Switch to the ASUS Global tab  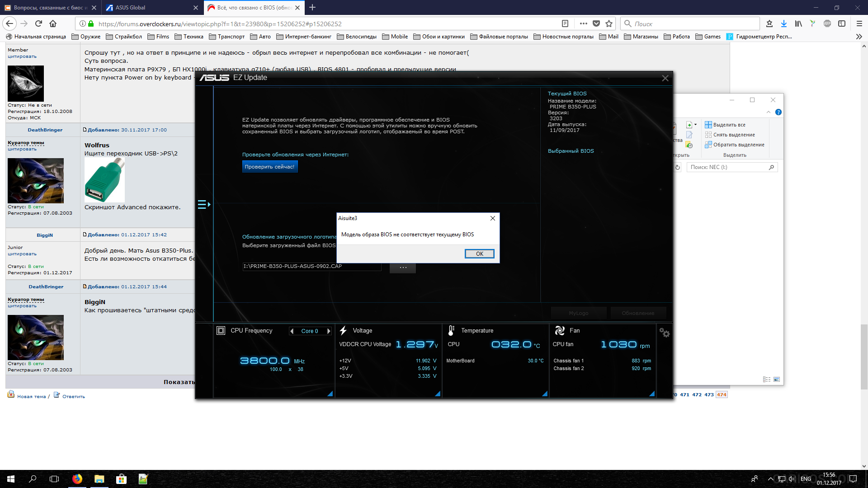[x=130, y=8]
